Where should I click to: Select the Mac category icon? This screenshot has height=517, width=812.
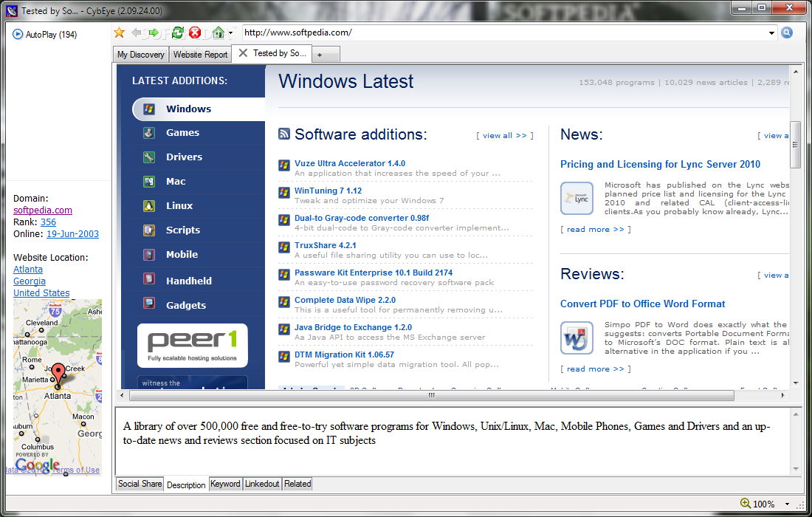coord(149,181)
